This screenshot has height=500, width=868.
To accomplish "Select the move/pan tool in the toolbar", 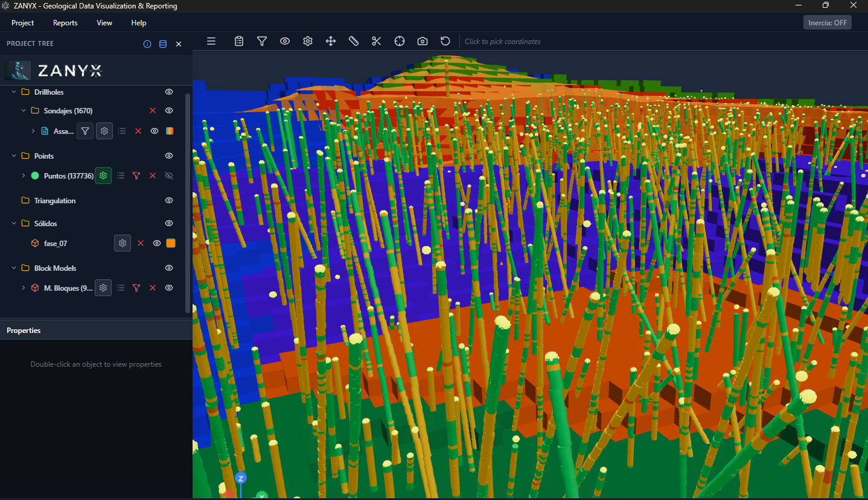I will 330,41.
